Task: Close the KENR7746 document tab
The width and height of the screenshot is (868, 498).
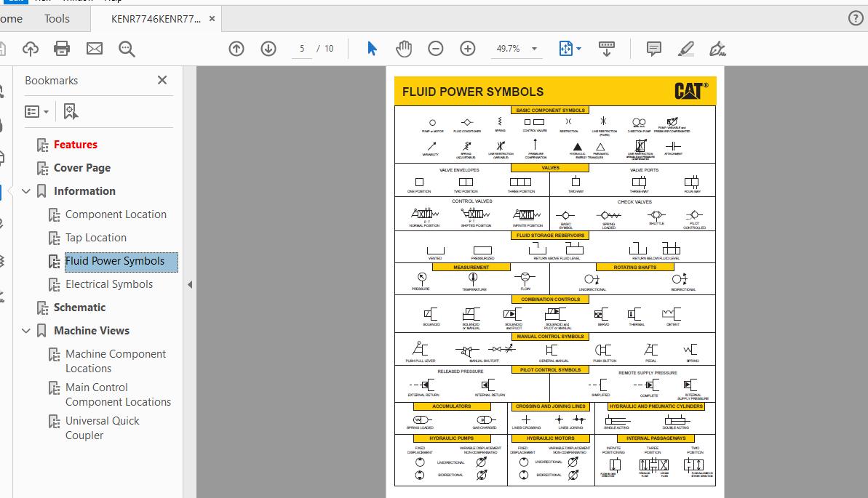Action: [x=212, y=19]
